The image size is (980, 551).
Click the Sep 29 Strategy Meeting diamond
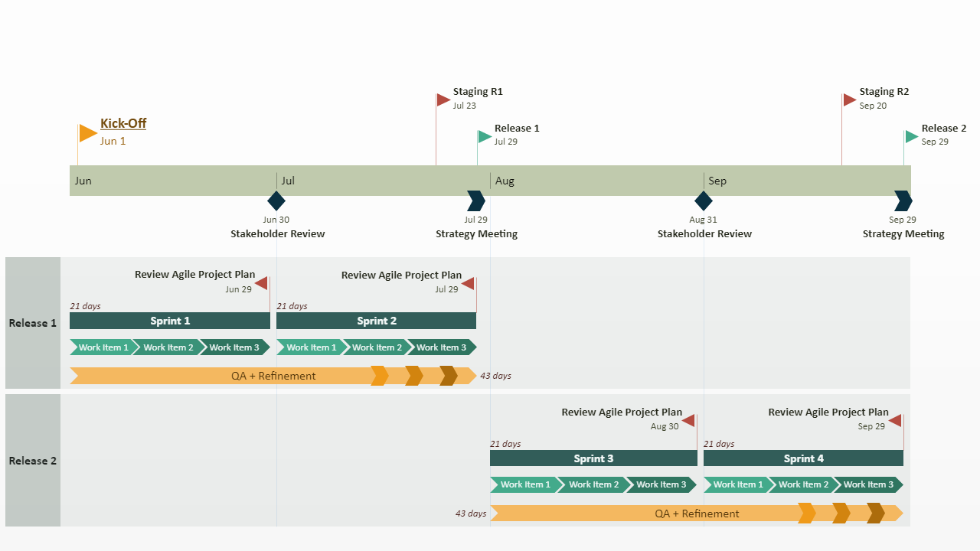(x=902, y=201)
